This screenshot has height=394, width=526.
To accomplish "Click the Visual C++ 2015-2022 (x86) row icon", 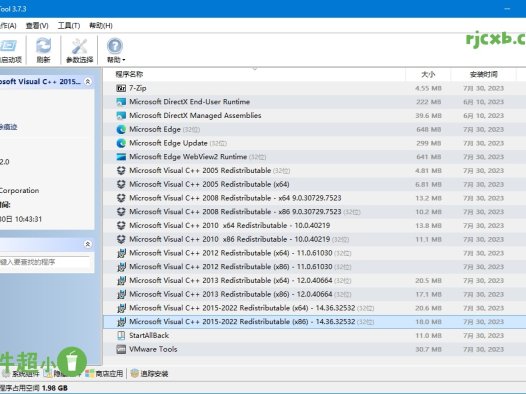I will pos(121,322).
